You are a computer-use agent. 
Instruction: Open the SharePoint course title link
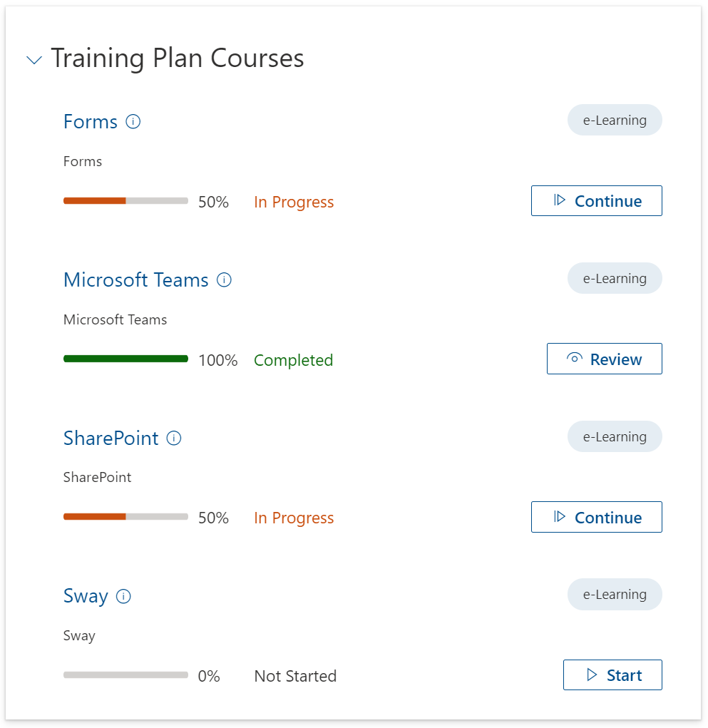click(111, 438)
